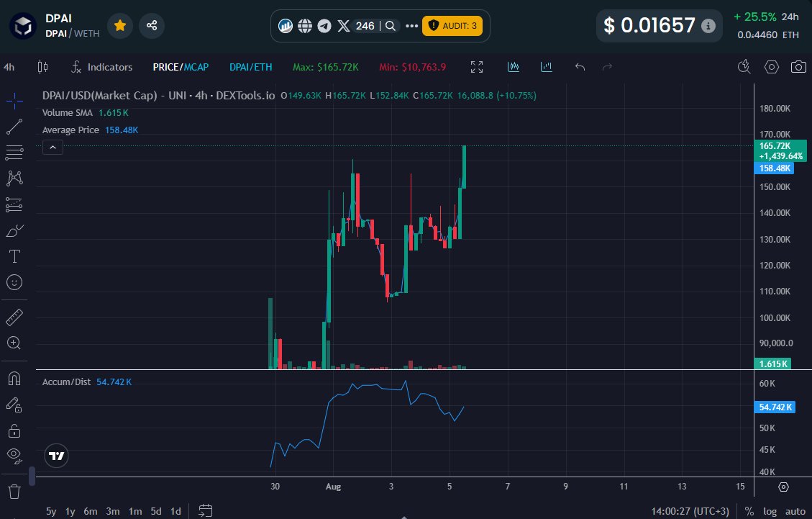The image size is (812, 519).
Task: Select the zoom in tool
Action: [x=14, y=343]
